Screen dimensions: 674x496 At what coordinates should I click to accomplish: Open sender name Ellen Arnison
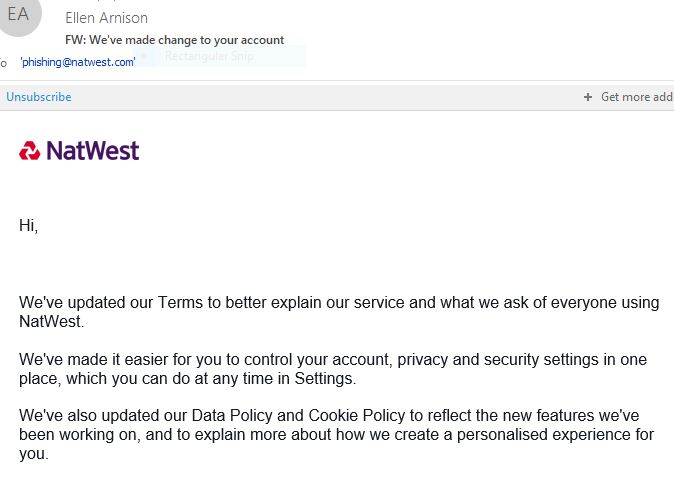coord(106,18)
